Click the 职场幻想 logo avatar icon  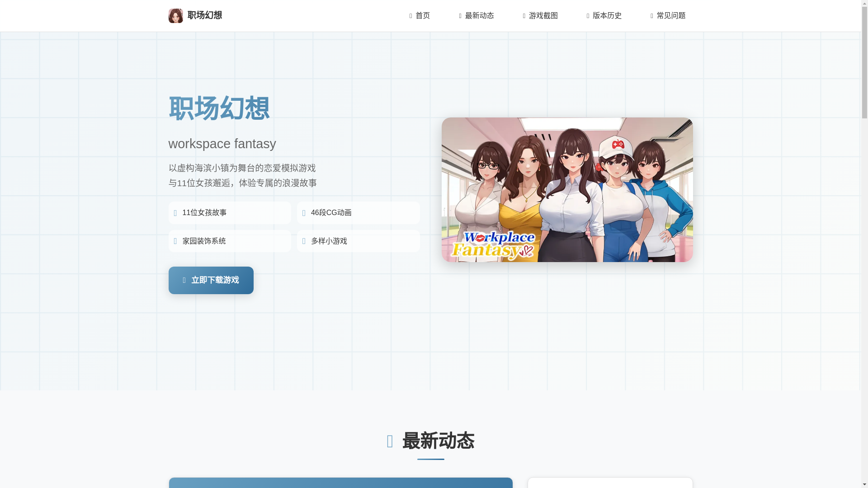175,16
